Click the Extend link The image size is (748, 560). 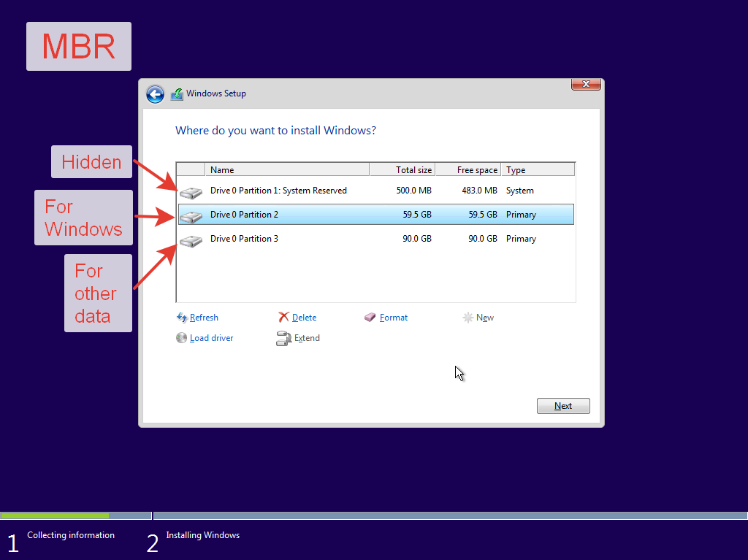(x=307, y=338)
